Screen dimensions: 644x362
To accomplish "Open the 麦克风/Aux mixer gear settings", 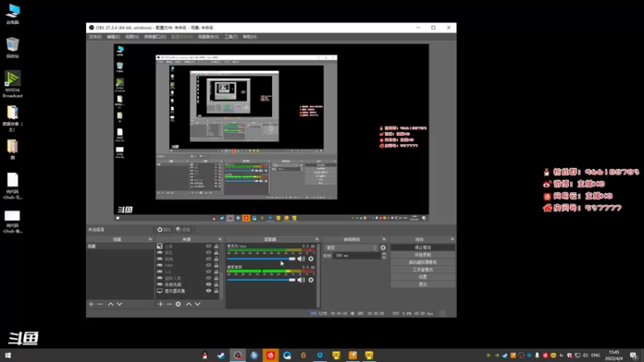I will click(311, 259).
